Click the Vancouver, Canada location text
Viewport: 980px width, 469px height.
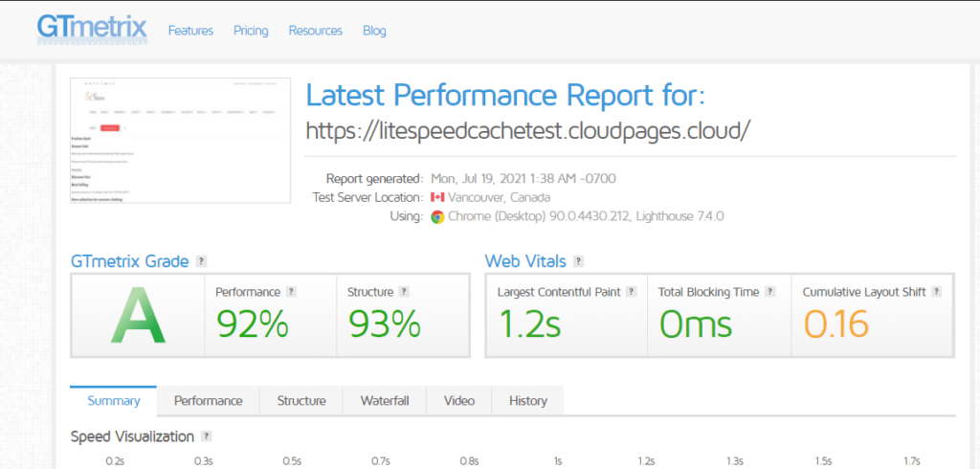500,197
